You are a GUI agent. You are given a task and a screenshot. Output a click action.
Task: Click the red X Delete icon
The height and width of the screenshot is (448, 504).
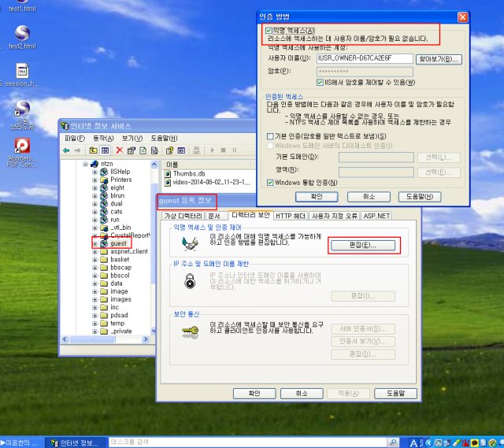[119, 150]
